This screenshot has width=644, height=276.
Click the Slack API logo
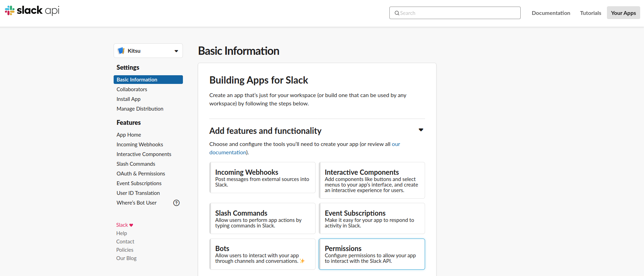[x=32, y=10]
